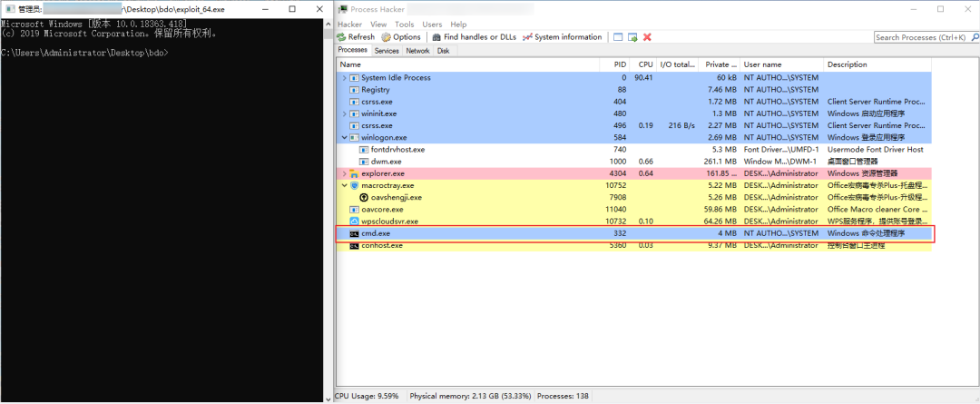Click the 216 B/s I/O value

click(x=681, y=125)
